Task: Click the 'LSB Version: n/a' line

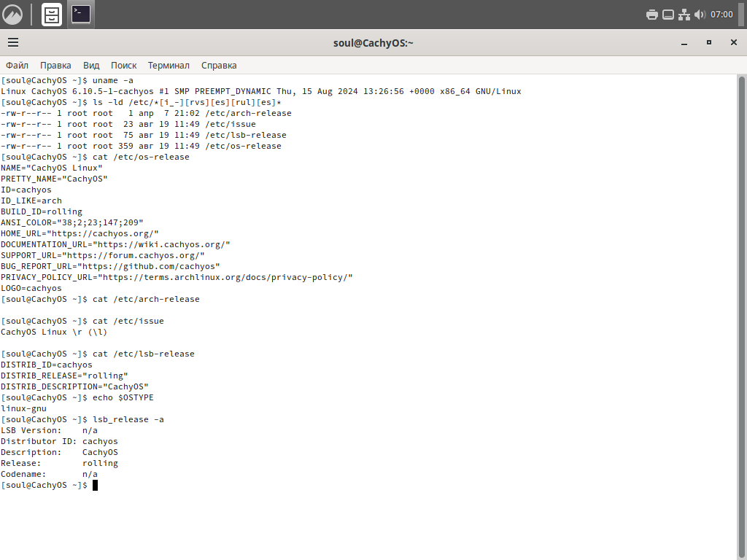Action: (x=49, y=431)
